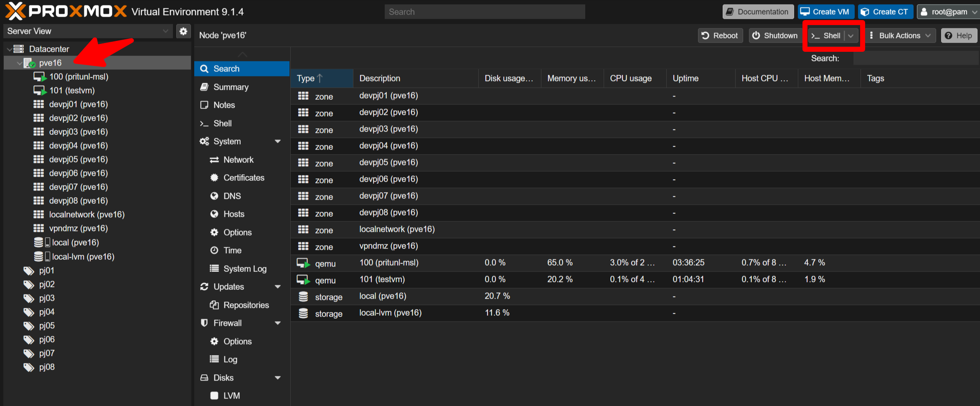Click the Create VM button
980x406 pixels.
tap(825, 12)
